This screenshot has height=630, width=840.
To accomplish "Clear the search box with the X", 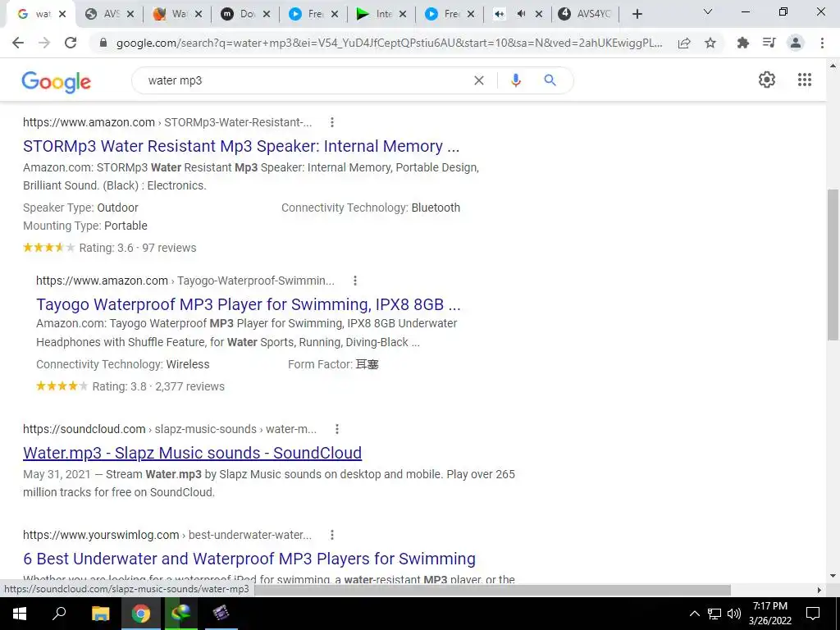I will point(479,80).
